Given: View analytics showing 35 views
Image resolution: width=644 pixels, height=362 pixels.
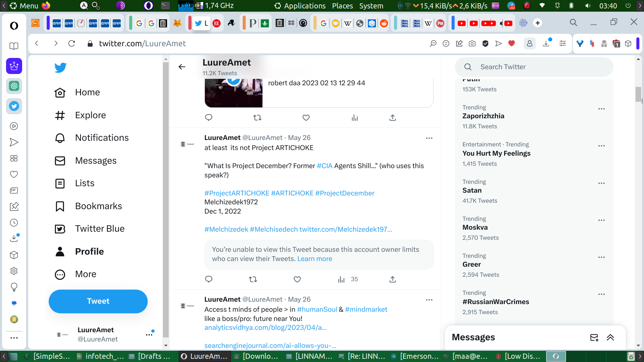Looking at the screenshot, I should point(348,280).
